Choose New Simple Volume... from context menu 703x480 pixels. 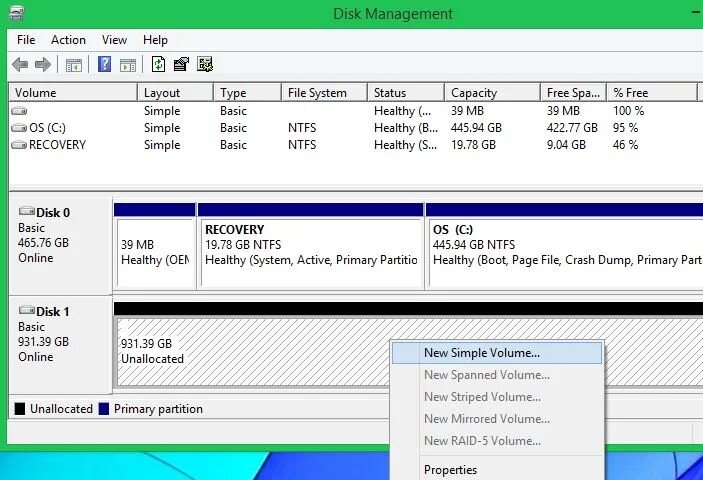tap(497, 353)
